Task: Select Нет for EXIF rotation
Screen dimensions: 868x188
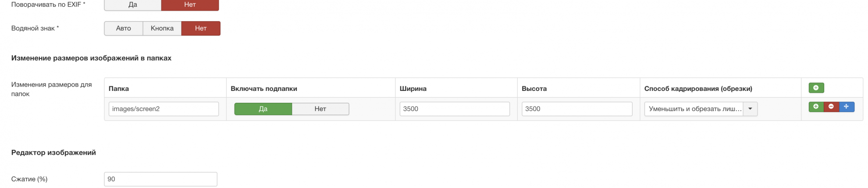Action: (x=190, y=5)
